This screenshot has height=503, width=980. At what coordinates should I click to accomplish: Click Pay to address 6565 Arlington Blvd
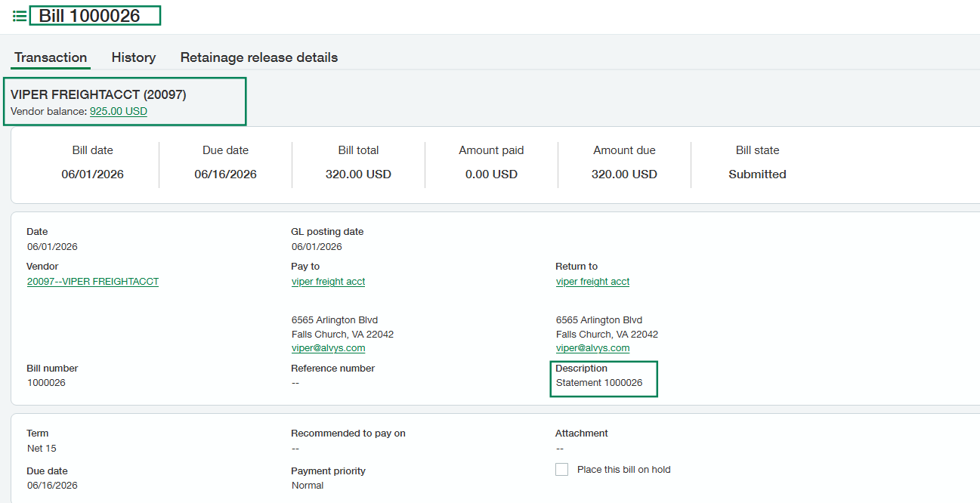[335, 320]
